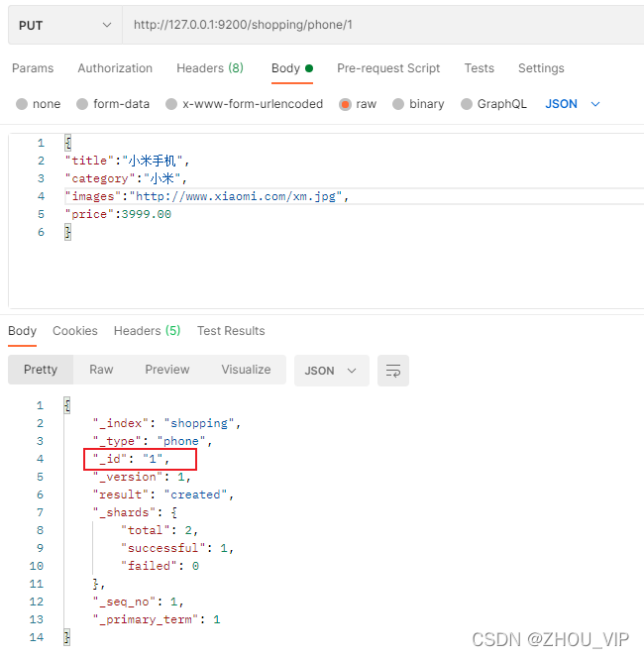This screenshot has height=658, width=644.
Task: Open the blue JSON body format dropdown
Action: [573, 104]
